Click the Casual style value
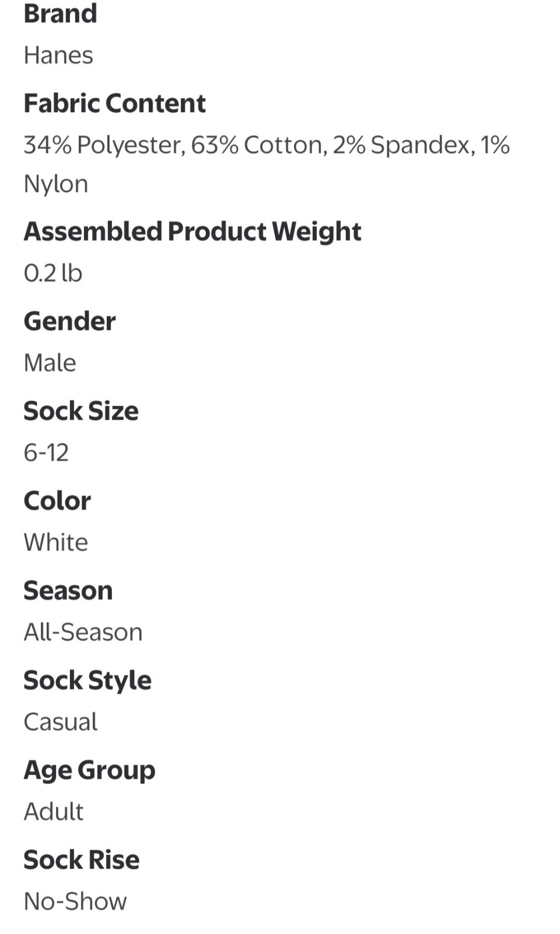The height and width of the screenshot is (934, 560). pos(61,722)
